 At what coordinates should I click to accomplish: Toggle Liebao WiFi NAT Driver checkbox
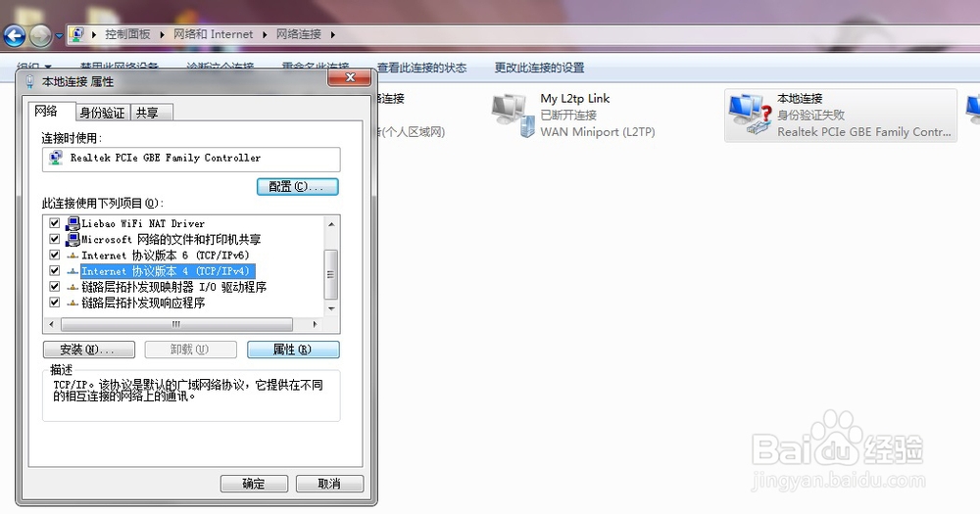pyautogui.click(x=54, y=223)
